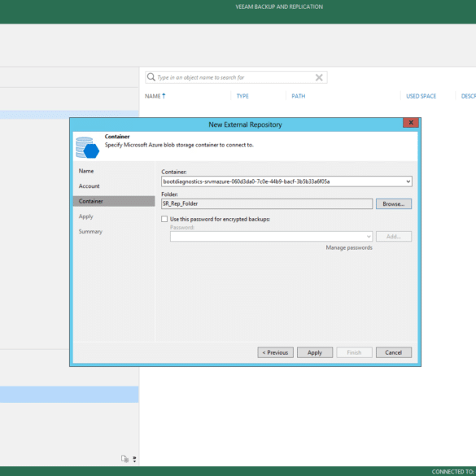This screenshot has height=476, width=476.
Task: Click the < Previous button
Action: pos(275,352)
